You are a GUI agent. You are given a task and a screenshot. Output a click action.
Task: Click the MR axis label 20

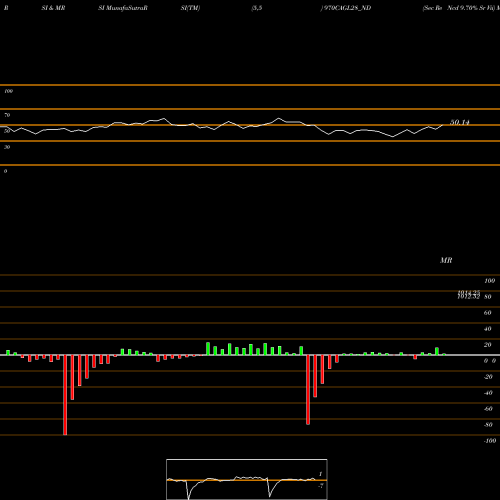pos(487,345)
